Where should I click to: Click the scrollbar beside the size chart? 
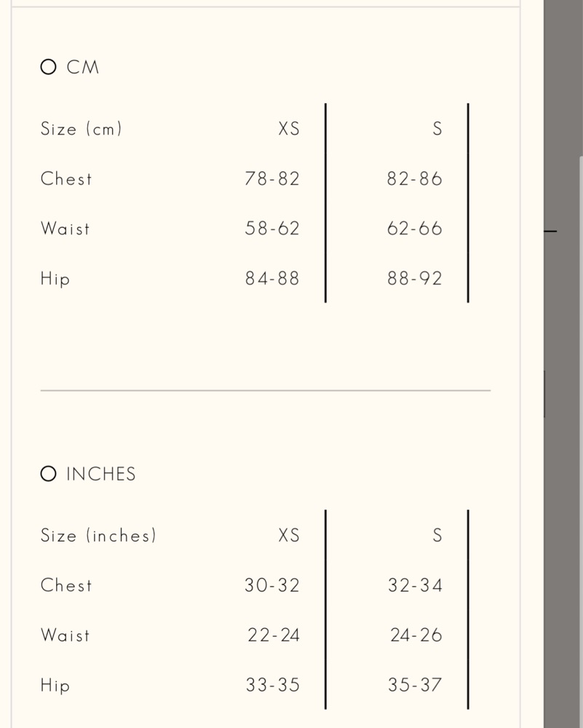pos(581,441)
